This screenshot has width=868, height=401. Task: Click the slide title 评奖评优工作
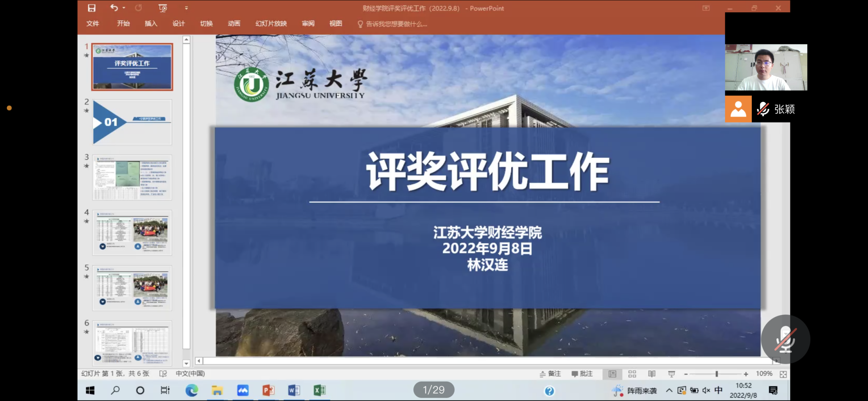pyautogui.click(x=488, y=172)
